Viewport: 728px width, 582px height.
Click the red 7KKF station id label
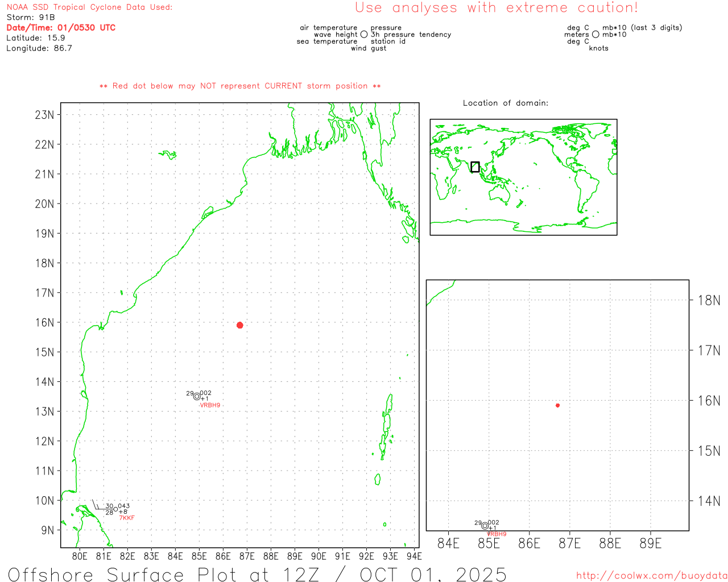pos(127,518)
